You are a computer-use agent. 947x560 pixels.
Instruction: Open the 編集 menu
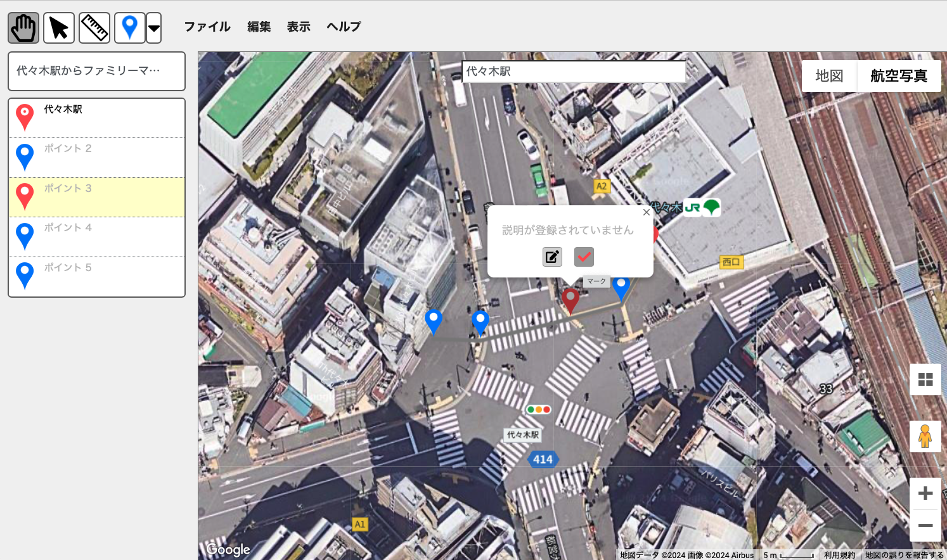(x=259, y=27)
